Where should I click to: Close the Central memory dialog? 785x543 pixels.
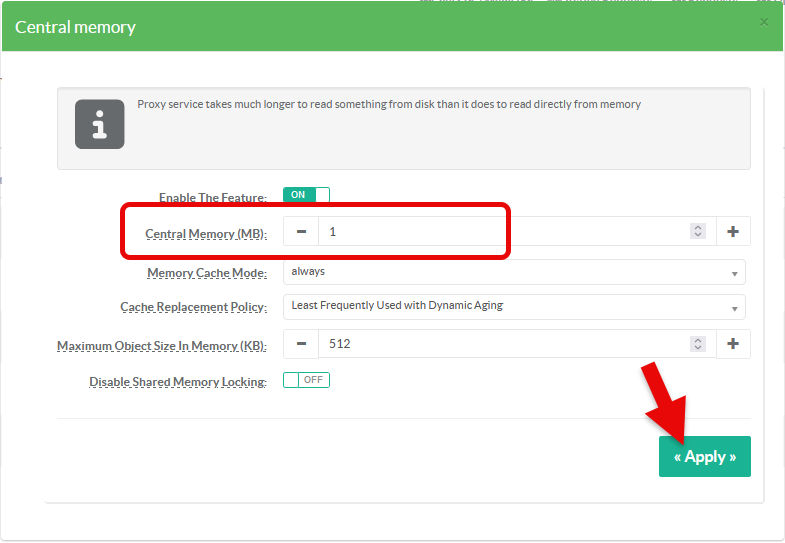point(765,22)
